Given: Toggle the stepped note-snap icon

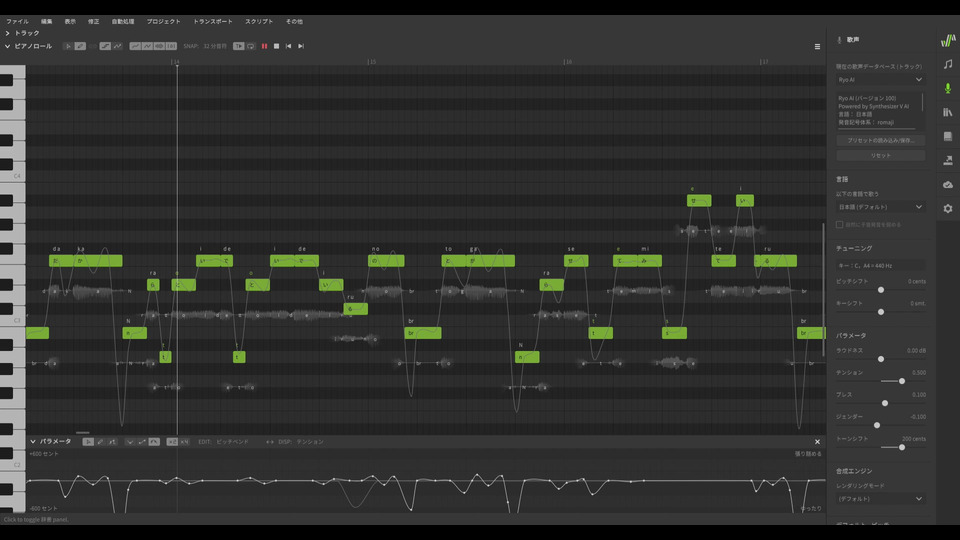Looking at the screenshot, I should (105, 47).
